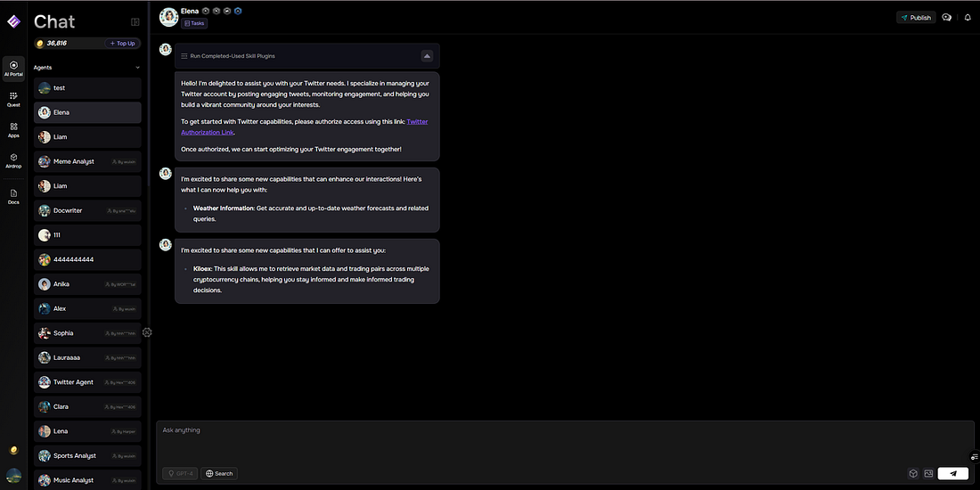
Task: Click the Top Up button
Action: click(123, 43)
